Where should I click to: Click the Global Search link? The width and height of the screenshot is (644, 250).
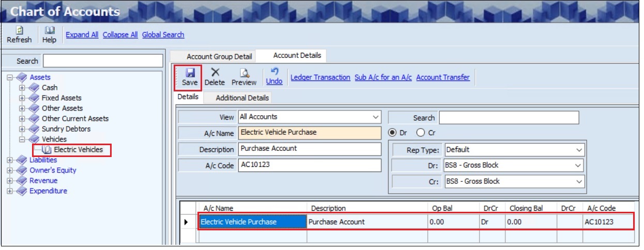[x=163, y=35]
